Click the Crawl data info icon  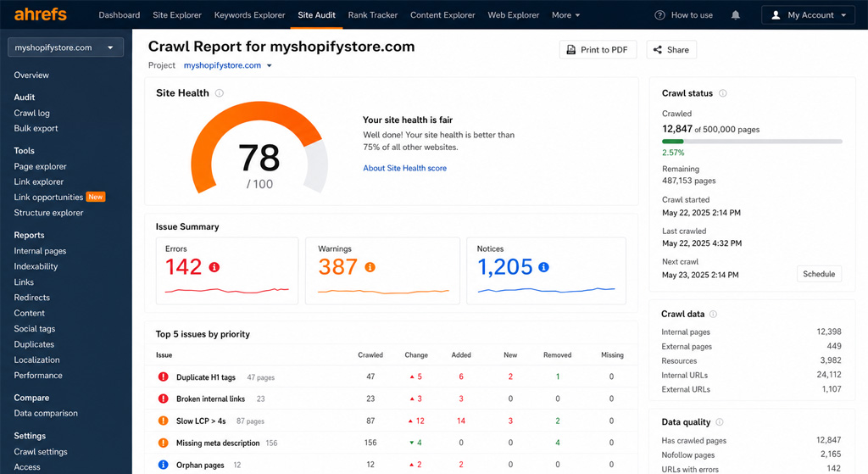713,314
